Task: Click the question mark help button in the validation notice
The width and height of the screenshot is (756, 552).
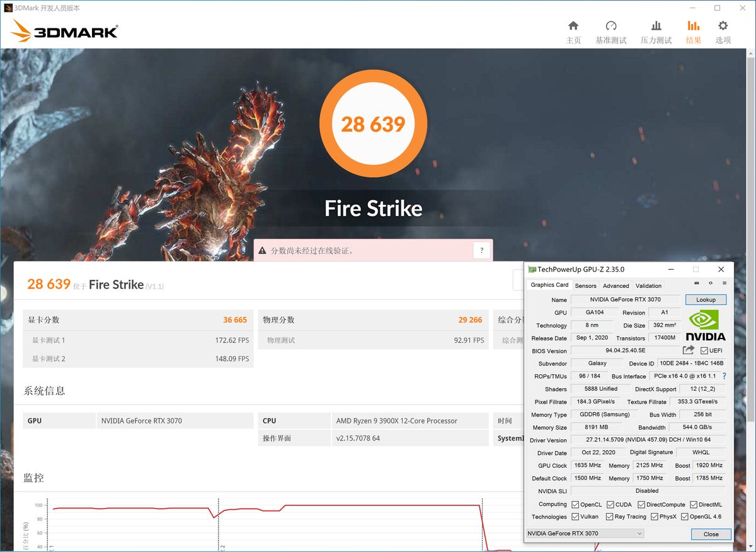Action: pyautogui.click(x=481, y=250)
